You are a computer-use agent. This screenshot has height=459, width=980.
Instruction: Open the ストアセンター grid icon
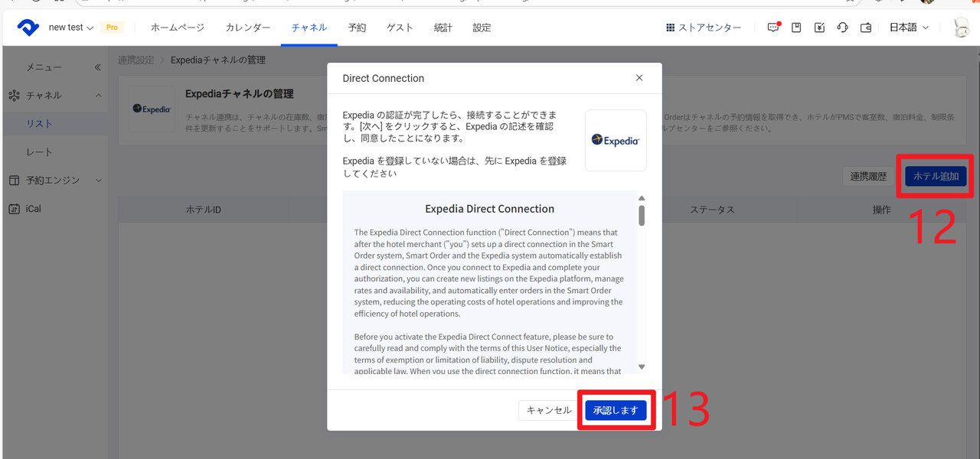pos(670,28)
